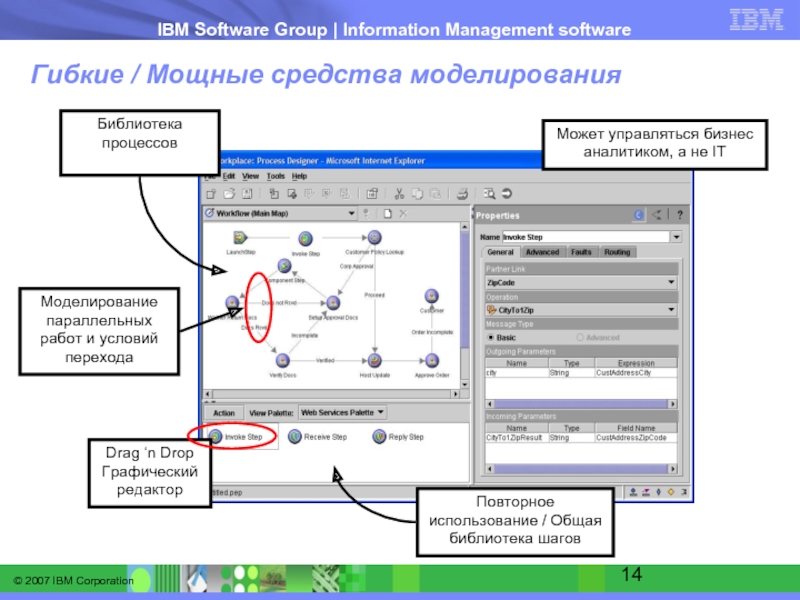Switch to the Routing tab
The height and width of the screenshot is (600, 800).
[617, 252]
